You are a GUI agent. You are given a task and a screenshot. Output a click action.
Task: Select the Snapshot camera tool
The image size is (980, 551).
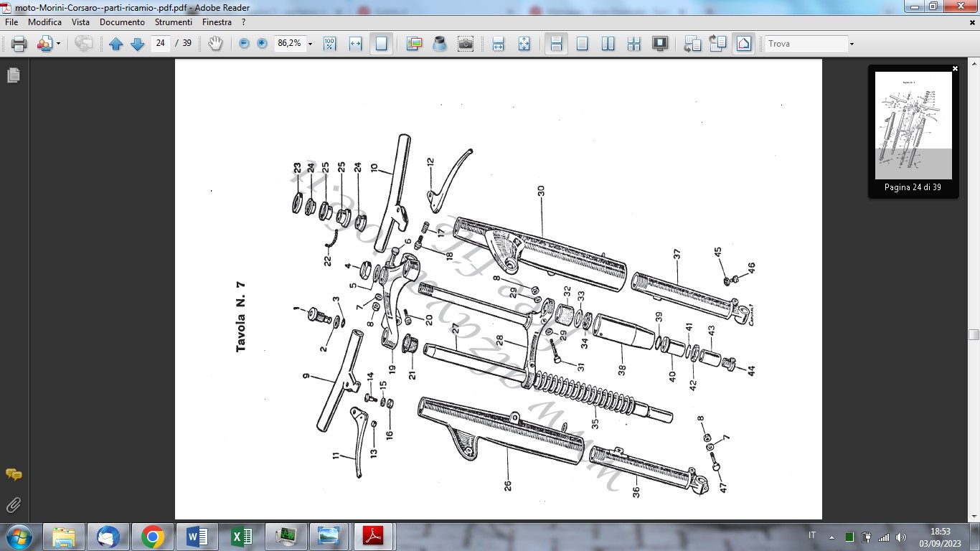[466, 44]
